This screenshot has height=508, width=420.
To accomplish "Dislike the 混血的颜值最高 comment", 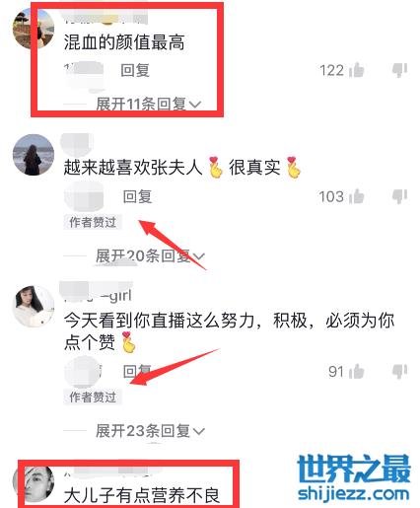I will click(399, 70).
